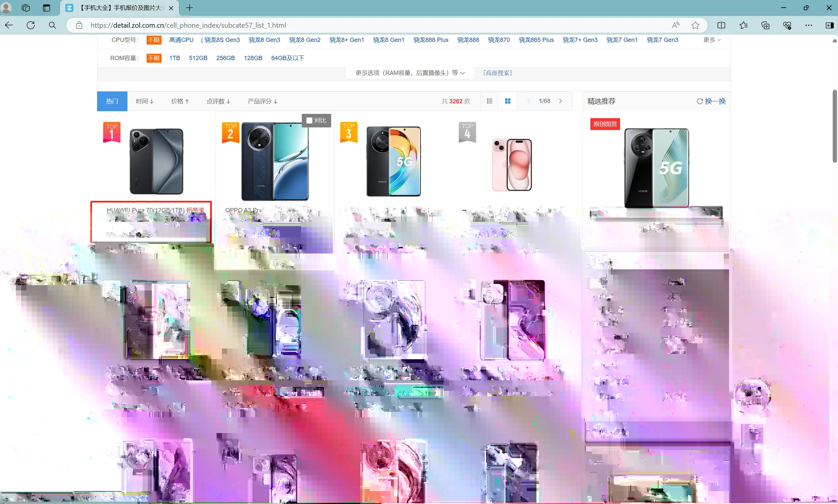
Task: Sort phones by 产品评分
Action: (262, 101)
